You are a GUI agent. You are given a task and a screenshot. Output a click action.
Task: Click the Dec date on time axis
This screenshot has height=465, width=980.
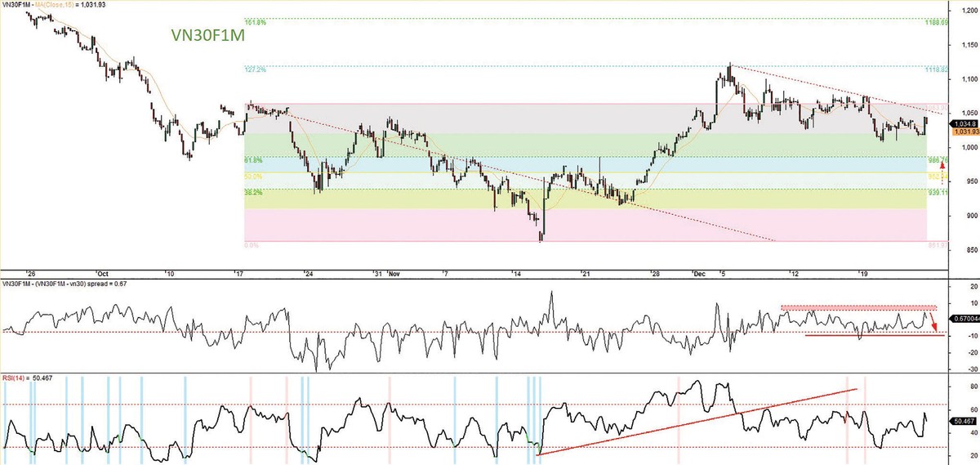pyautogui.click(x=697, y=272)
